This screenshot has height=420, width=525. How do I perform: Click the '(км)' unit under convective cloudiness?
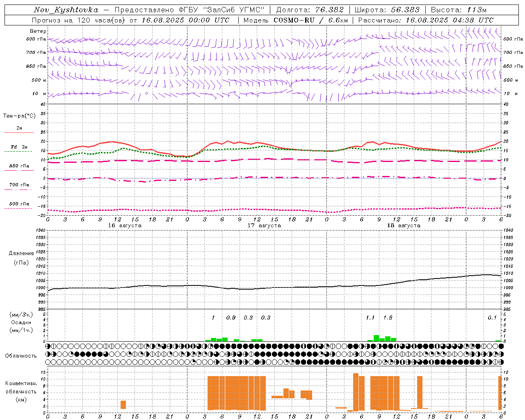(21, 399)
